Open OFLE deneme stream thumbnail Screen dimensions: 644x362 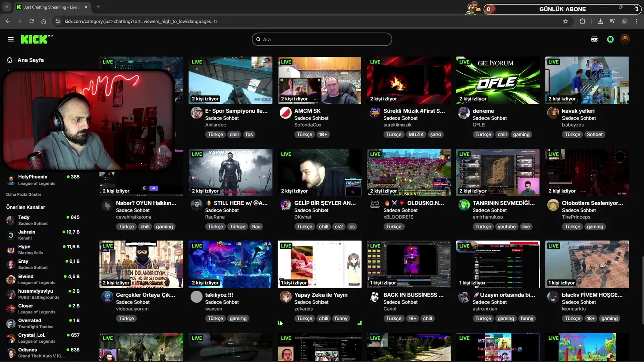click(498, 80)
